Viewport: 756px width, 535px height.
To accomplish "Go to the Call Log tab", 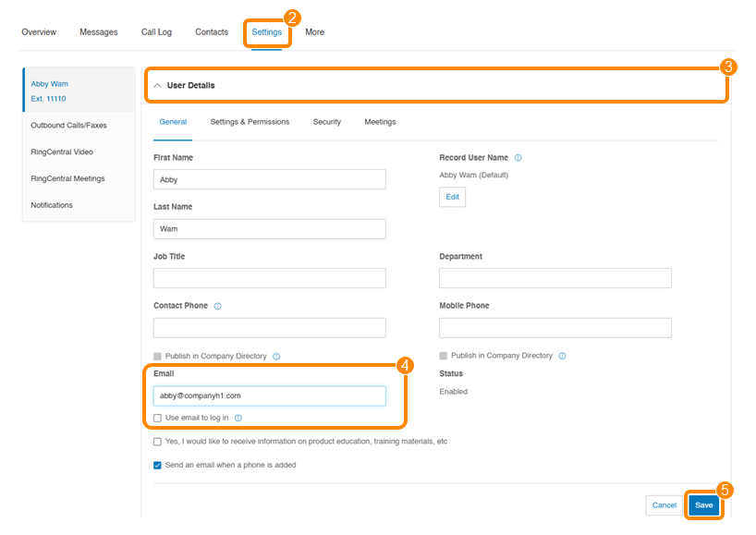I will click(156, 32).
